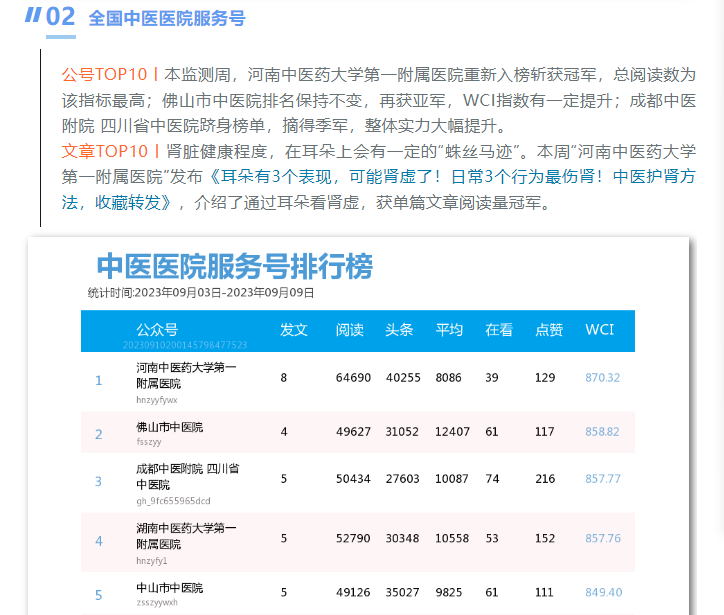Click the 统计时间 date range text
The width and height of the screenshot is (724, 615).
coord(201,293)
